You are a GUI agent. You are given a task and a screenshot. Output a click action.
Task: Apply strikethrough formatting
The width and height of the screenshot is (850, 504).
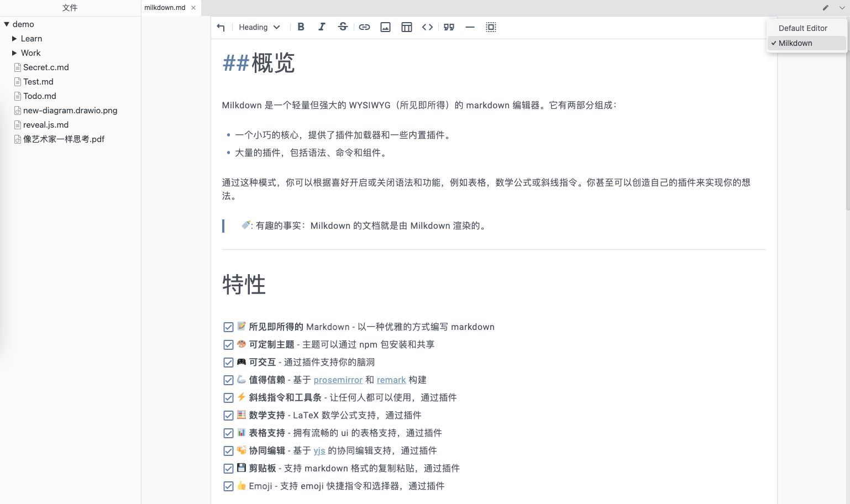pos(343,27)
